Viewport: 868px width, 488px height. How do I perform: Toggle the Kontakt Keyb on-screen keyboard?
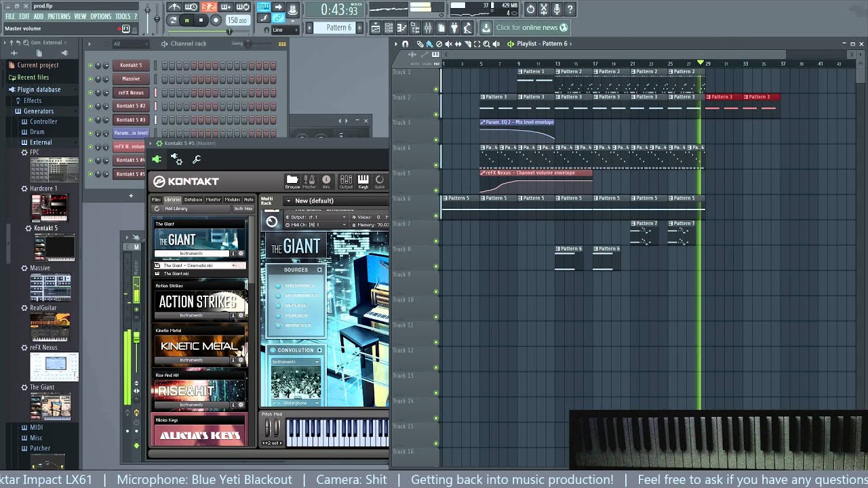tap(363, 182)
